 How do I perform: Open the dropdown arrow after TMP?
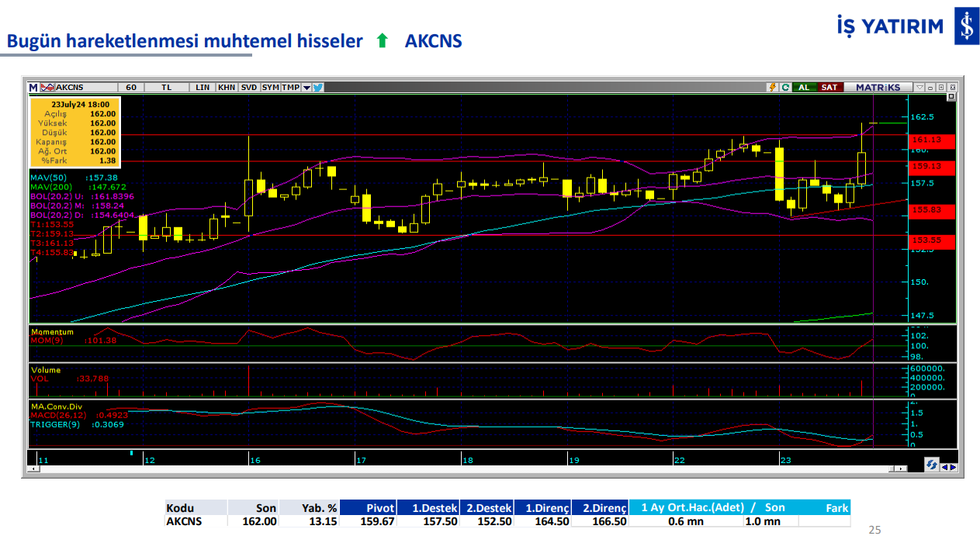(x=306, y=88)
